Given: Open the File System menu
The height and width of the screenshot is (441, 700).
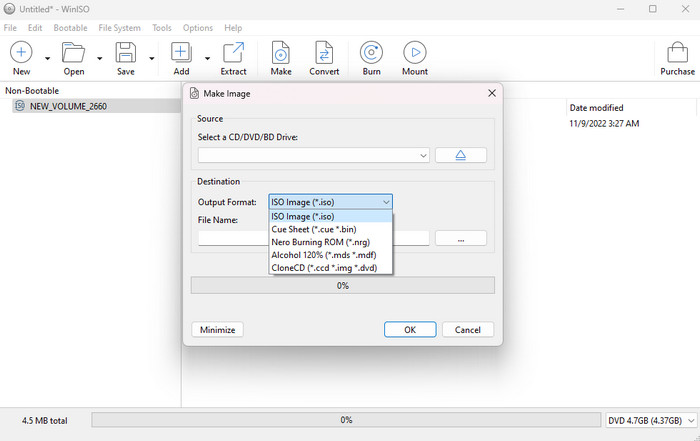Looking at the screenshot, I should 119,28.
